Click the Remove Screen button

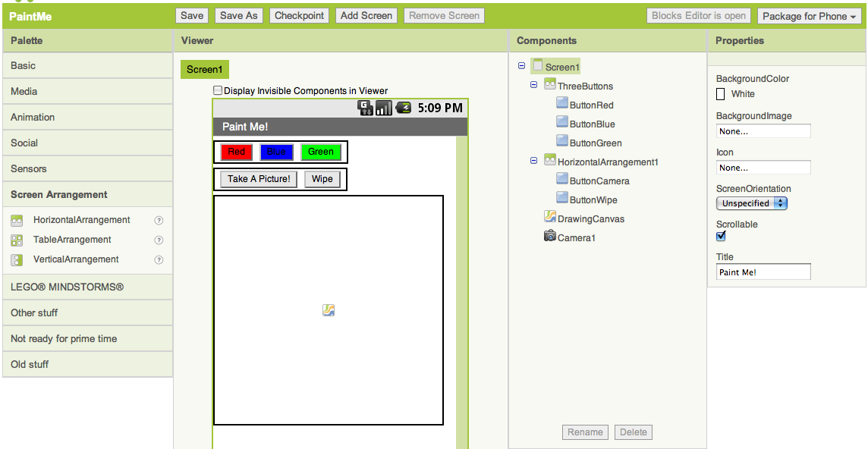click(x=444, y=15)
